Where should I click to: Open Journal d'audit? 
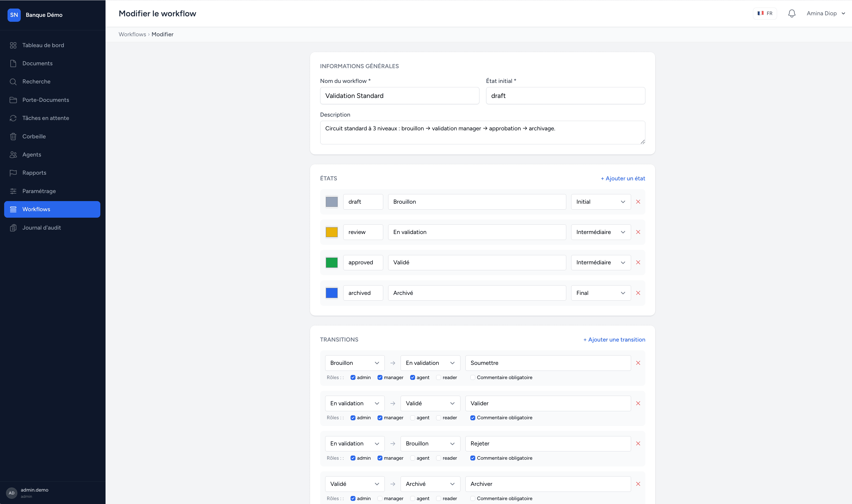[52, 228]
